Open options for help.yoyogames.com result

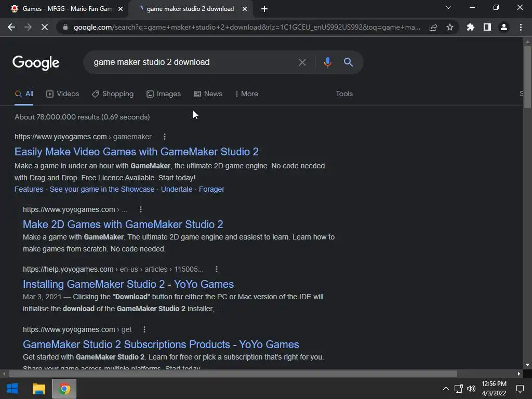click(x=217, y=269)
